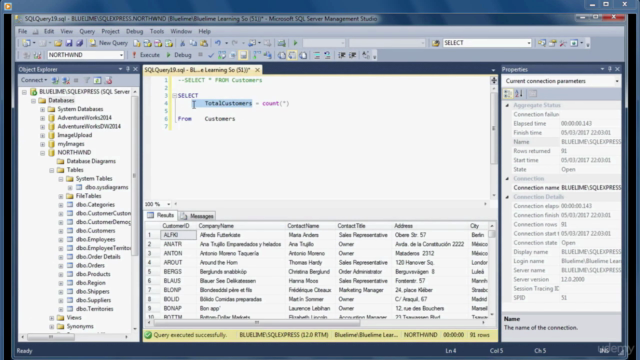The width and height of the screenshot is (640, 360).
Task: Click the New Project toolbar icon
Action: tap(26, 43)
